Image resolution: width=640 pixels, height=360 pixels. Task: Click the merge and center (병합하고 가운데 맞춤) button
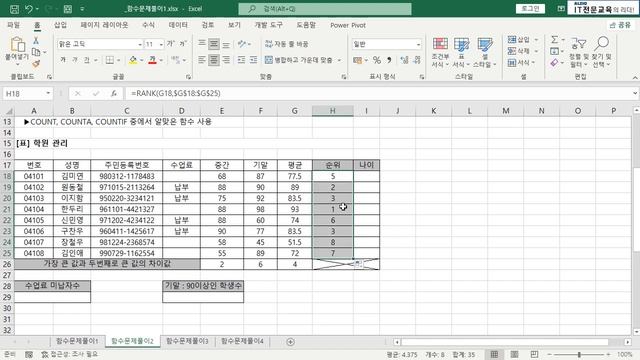click(299, 60)
